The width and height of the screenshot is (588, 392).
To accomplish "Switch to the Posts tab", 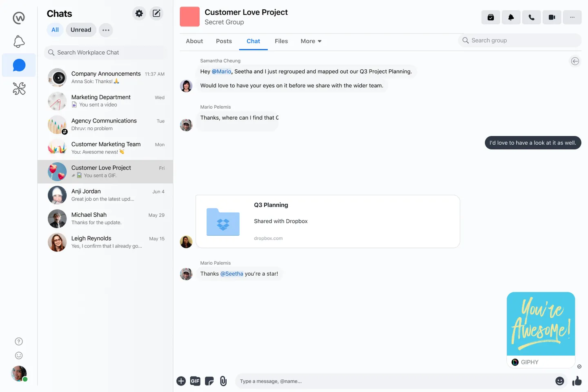I will coord(224,41).
